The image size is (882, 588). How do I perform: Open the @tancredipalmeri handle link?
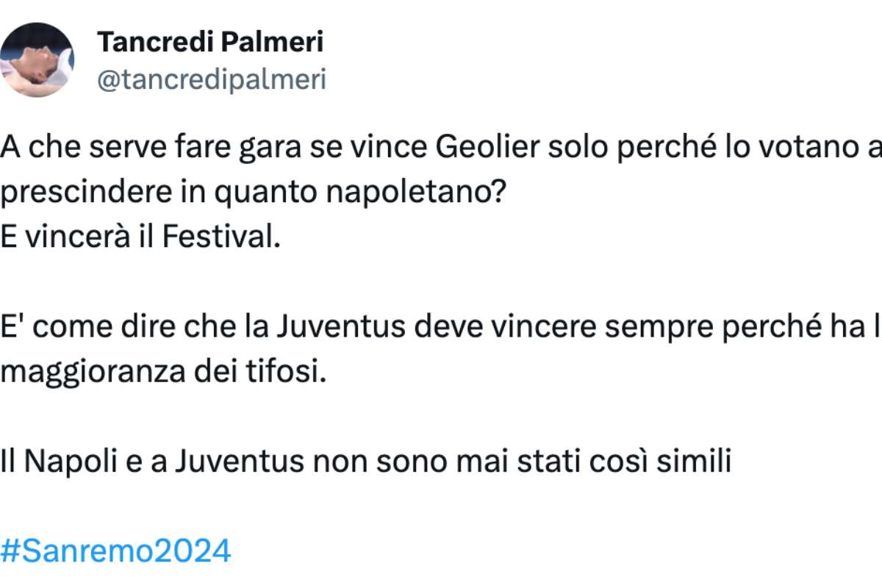tap(212, 79)
